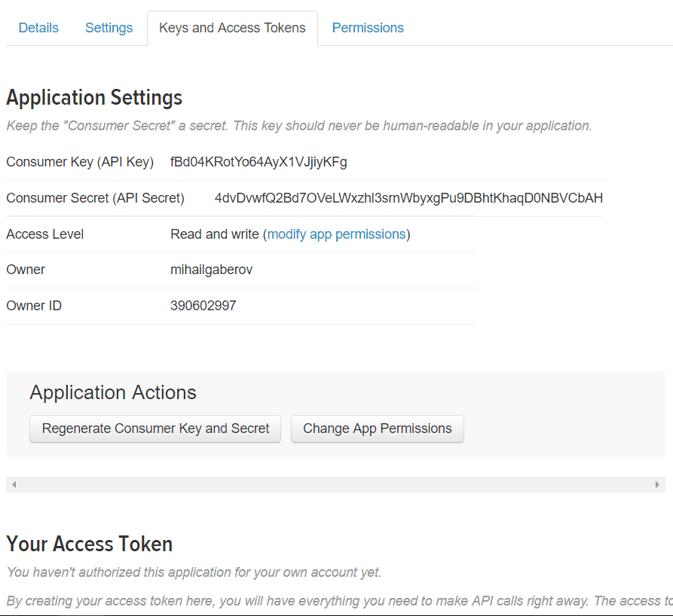Open the Details tab

38,28
